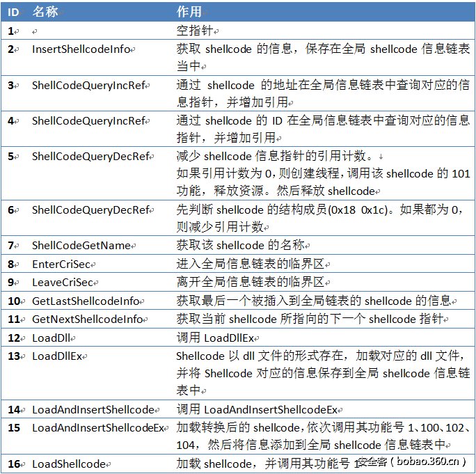Click description '加载转换后的 shellcode，依次调用其功能号…'
The image size is (476, 474).
[323, 436]
